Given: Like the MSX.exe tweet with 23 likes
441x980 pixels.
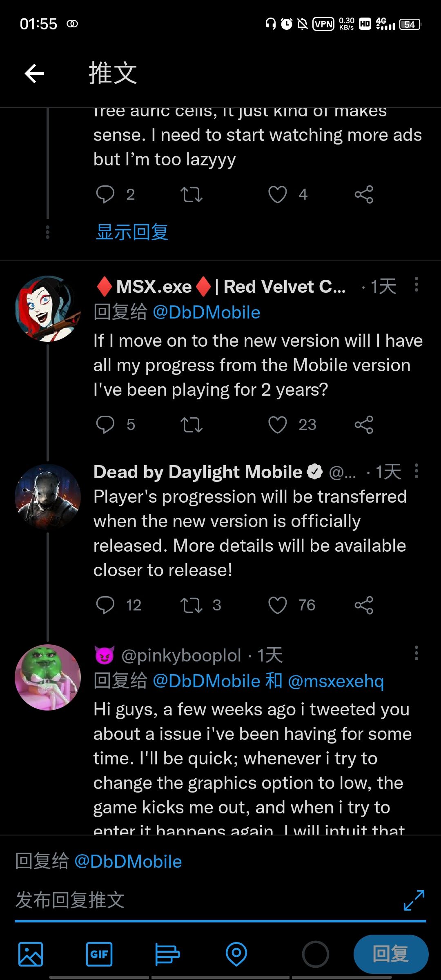Looking at the screenshot, I should [x=278, y=425].
